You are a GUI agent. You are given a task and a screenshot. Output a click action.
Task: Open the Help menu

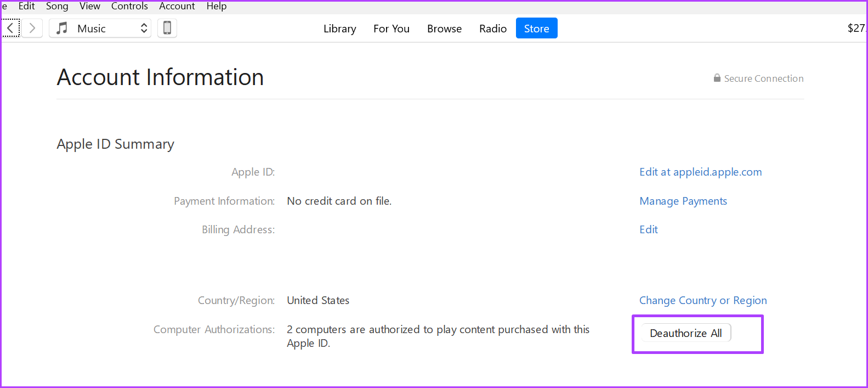[217, 6]
